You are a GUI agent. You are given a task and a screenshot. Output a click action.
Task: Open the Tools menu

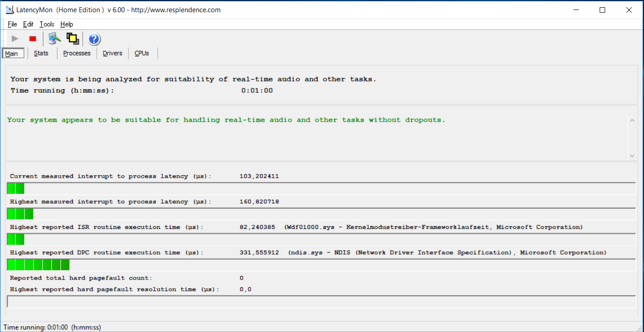pos(47,24)
